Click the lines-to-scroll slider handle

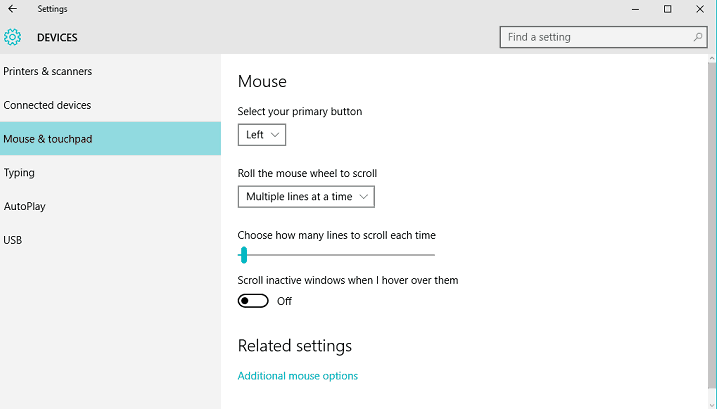point(244,256)
